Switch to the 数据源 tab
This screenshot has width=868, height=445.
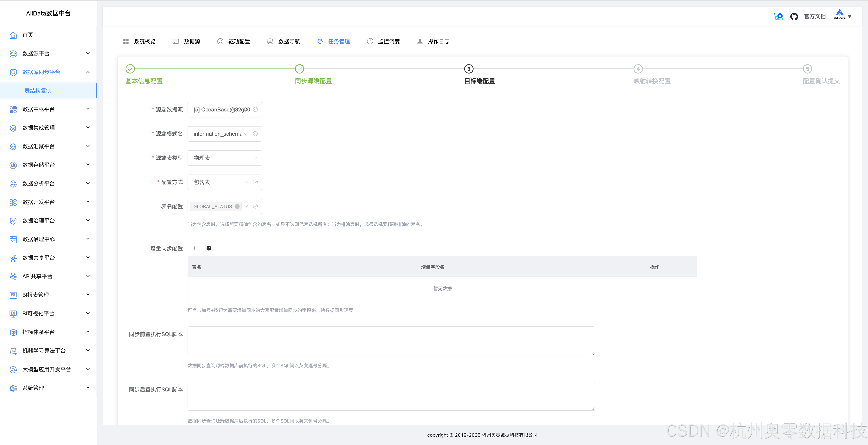click(192, 41)
